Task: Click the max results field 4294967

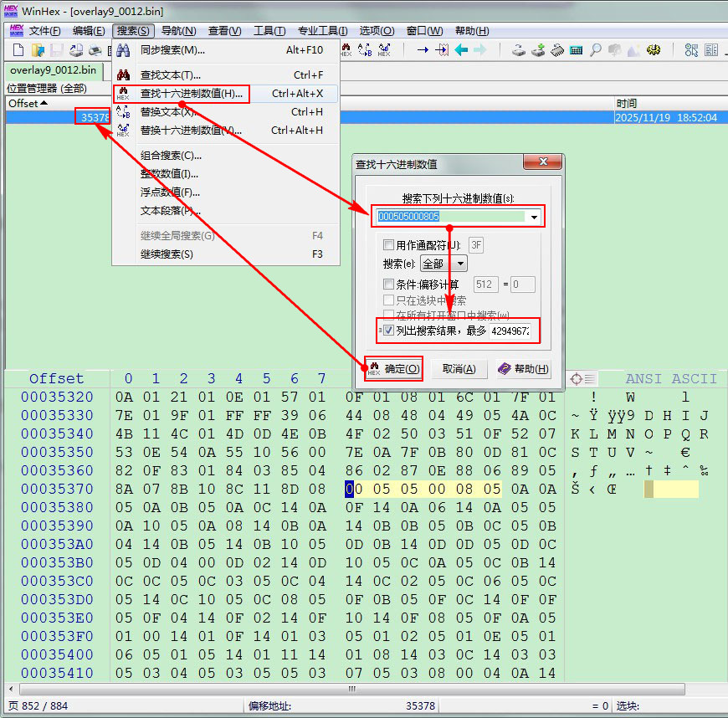Action: pyautogui.click(x=510, y=331)
